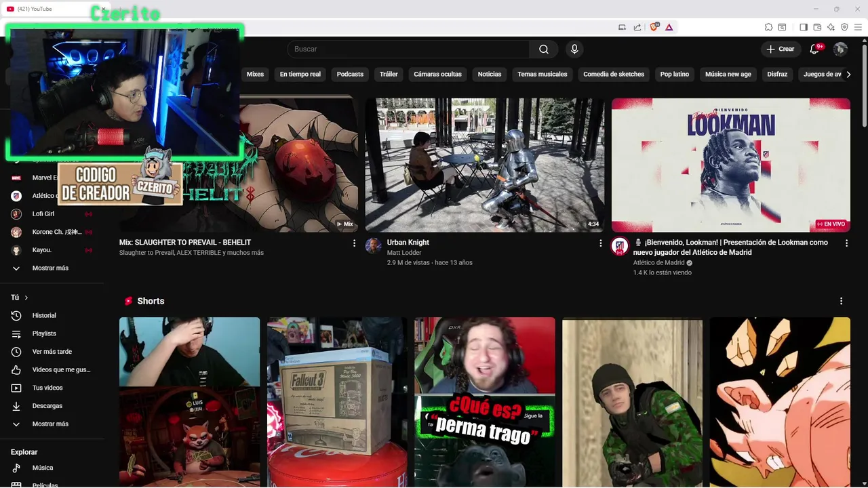Select the Música new age chip
The height and width of the screenshot is (488, 868).
click(728, 74)
